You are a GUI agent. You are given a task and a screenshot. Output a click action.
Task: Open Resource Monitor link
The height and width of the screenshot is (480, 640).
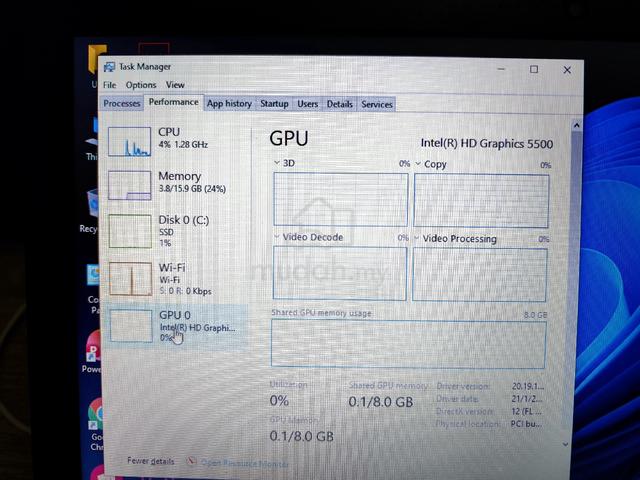[x=244, y=463]
